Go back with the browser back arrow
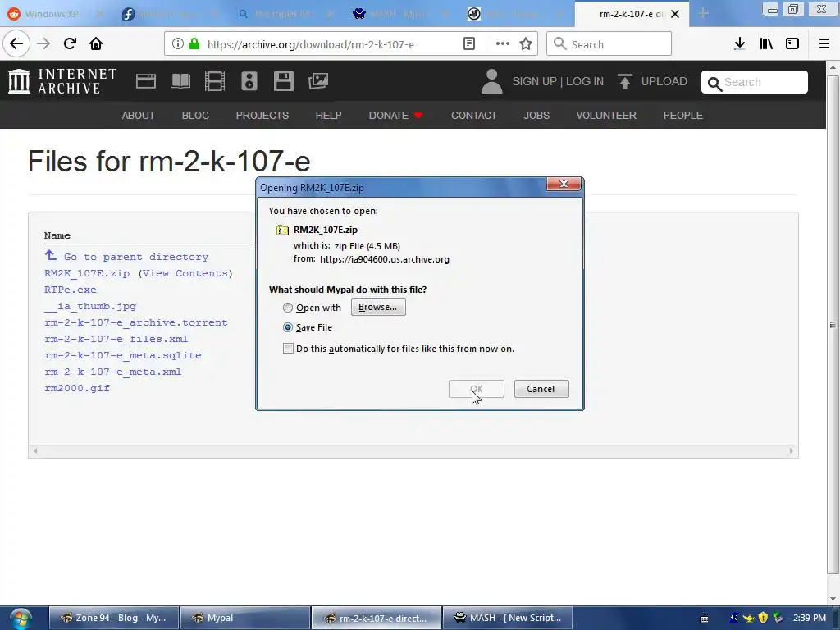 [x=16, y=44]
